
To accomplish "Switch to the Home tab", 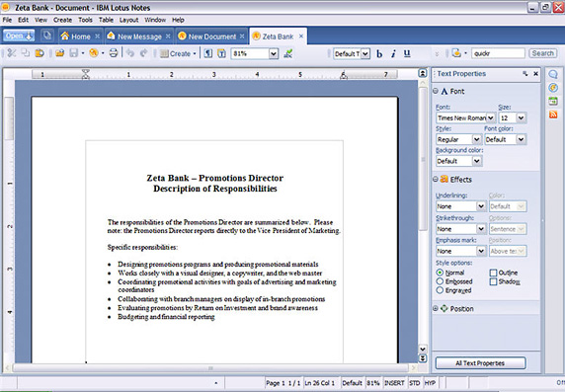I will click(x=80, y=37).
